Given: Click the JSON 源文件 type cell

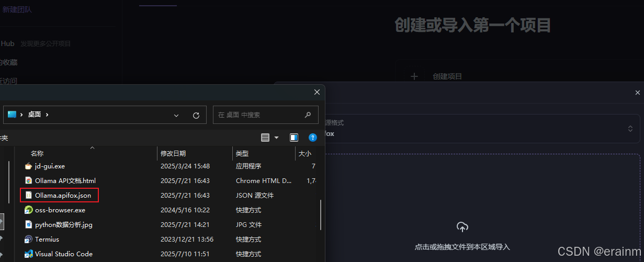Looking at the screenshot, I should [255, 195].
